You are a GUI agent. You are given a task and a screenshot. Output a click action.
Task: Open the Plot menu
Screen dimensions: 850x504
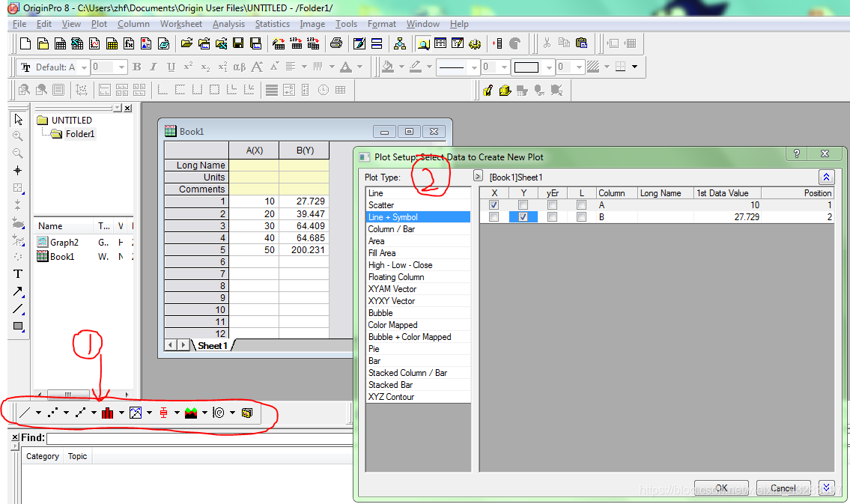pos(99,24)
